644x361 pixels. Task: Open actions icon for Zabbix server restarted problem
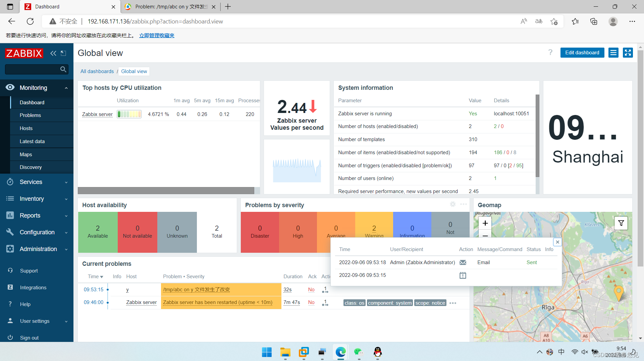[325, 303]
